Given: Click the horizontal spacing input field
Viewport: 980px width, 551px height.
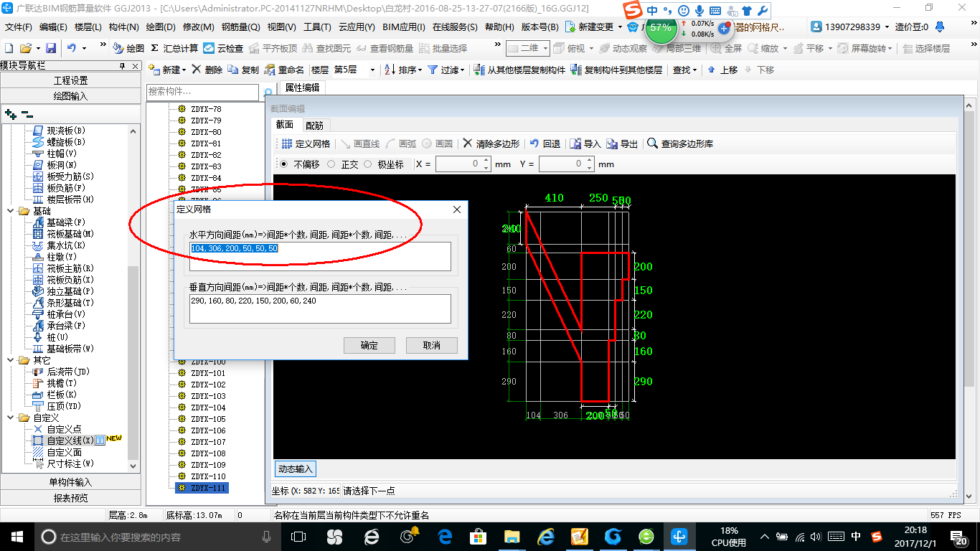Looking at the screenshot, I should point(320,256).
